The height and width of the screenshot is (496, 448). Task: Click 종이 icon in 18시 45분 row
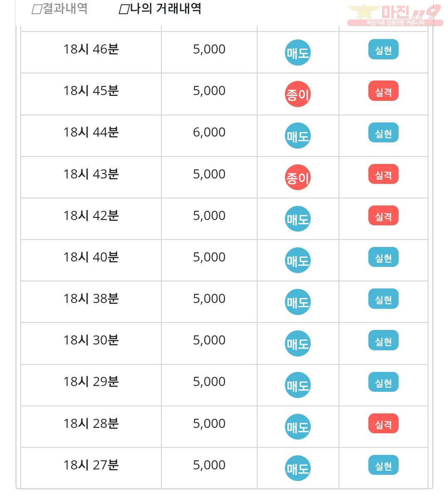coord(298,94)
